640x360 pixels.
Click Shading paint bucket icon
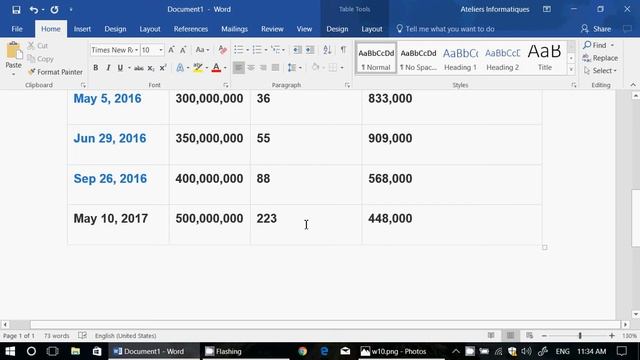point(315,68)
